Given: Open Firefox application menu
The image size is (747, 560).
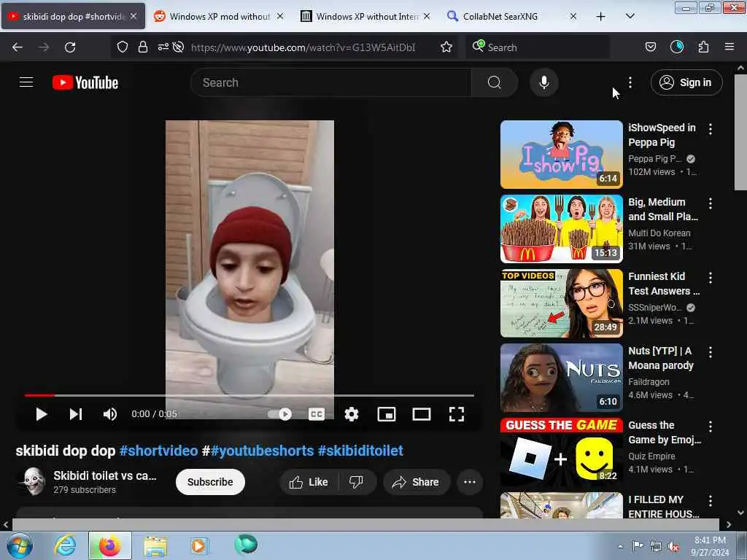Looking at the screenshot, I should [x=729, y=47].
